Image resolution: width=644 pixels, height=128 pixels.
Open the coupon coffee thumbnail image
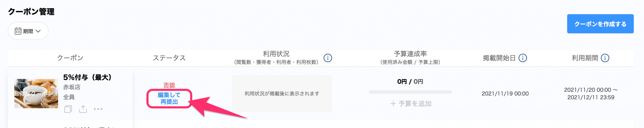pos(36,93)
